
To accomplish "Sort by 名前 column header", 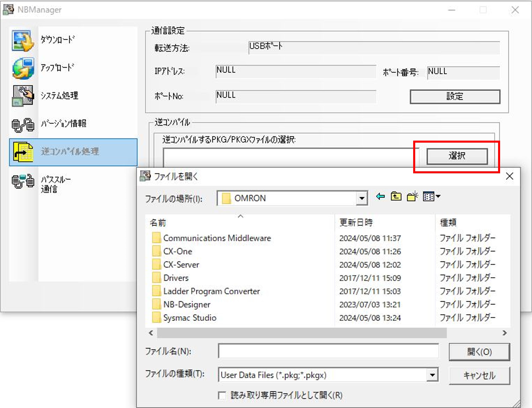I will [240, 222].
